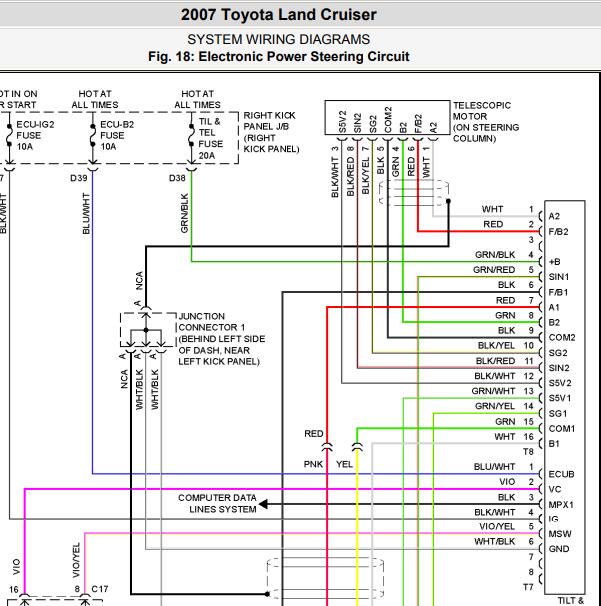
Task: Click "HOT AT ALL TIMES" above the ECU-B2 fuse
Action: click(x=95, y=99)
